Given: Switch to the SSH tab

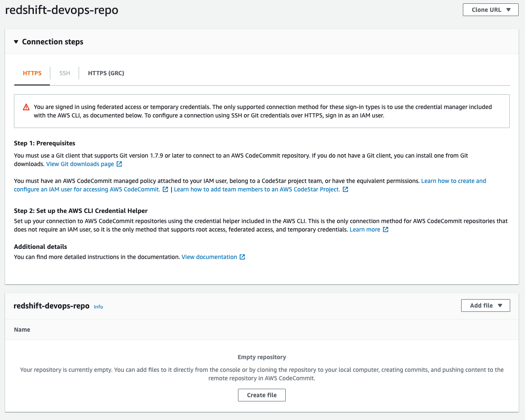Looking at the screenshot, I should [x=65, y=73].
